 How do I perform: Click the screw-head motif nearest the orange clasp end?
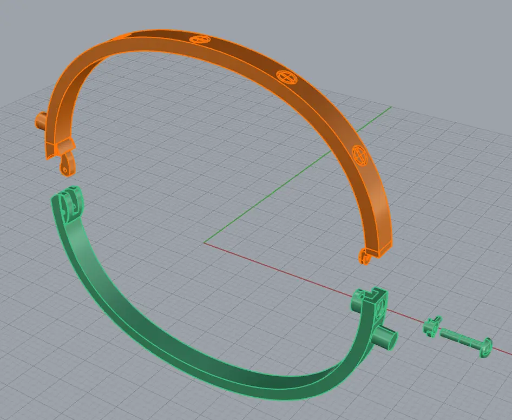coord(360,155)
